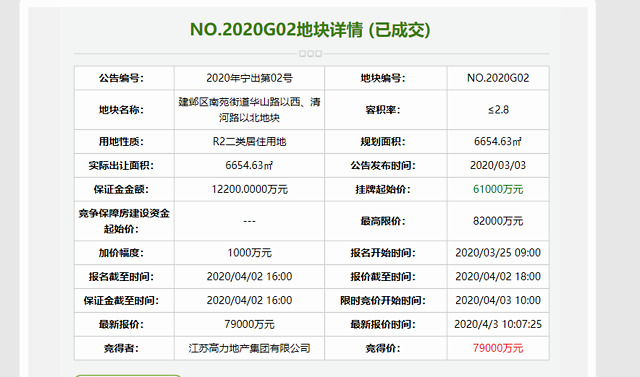Click deposit amount 12200.0000万元
Viewport: 640px width, 377px height.
249,189
